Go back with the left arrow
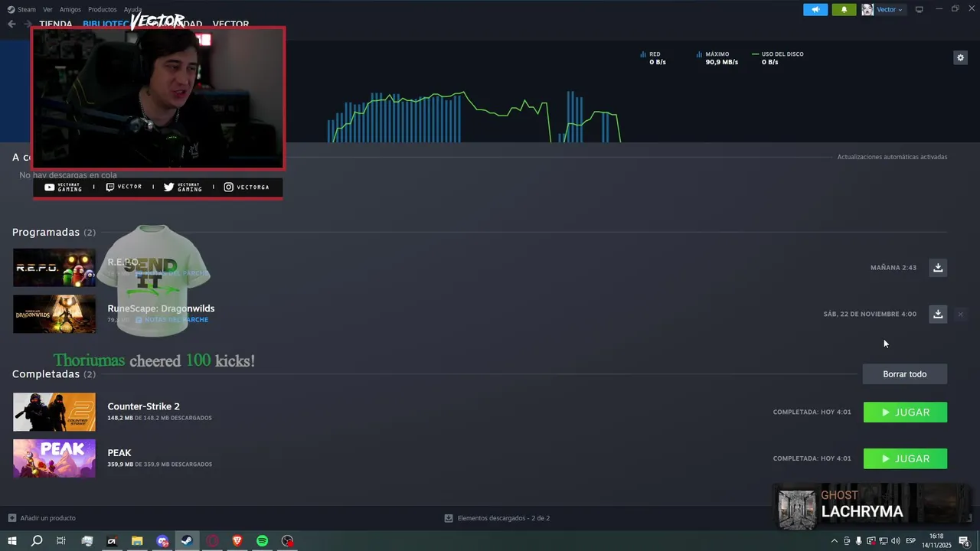The image size is (980, 551). pos(11,24)
